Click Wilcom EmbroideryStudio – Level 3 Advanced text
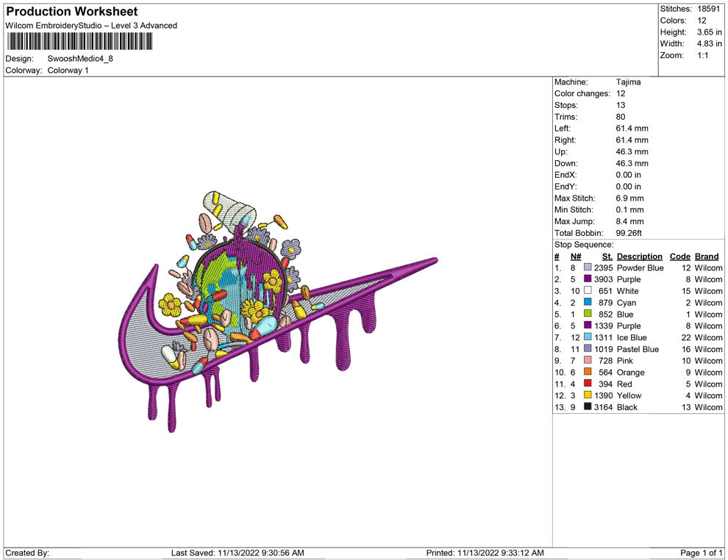728x560 pixels. coord(91,26)
